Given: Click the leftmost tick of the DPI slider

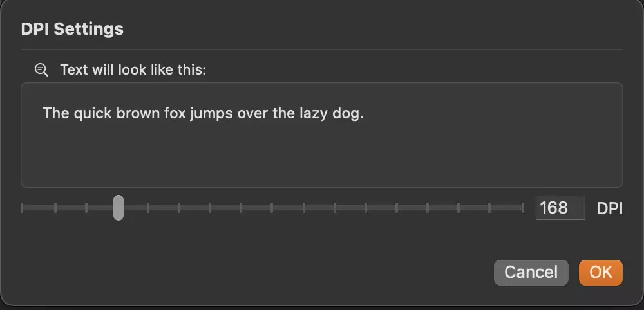Looking at the screenshot, I should click(x=22, y=208).
